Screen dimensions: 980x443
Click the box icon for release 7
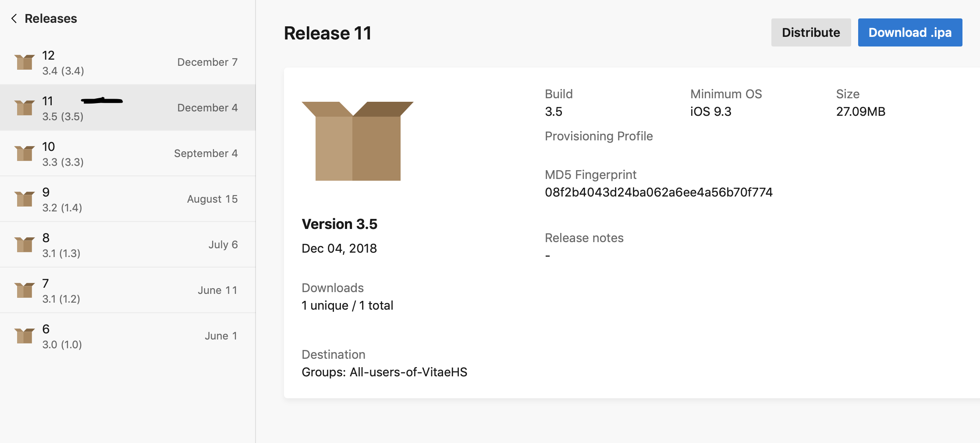[25, 290]
